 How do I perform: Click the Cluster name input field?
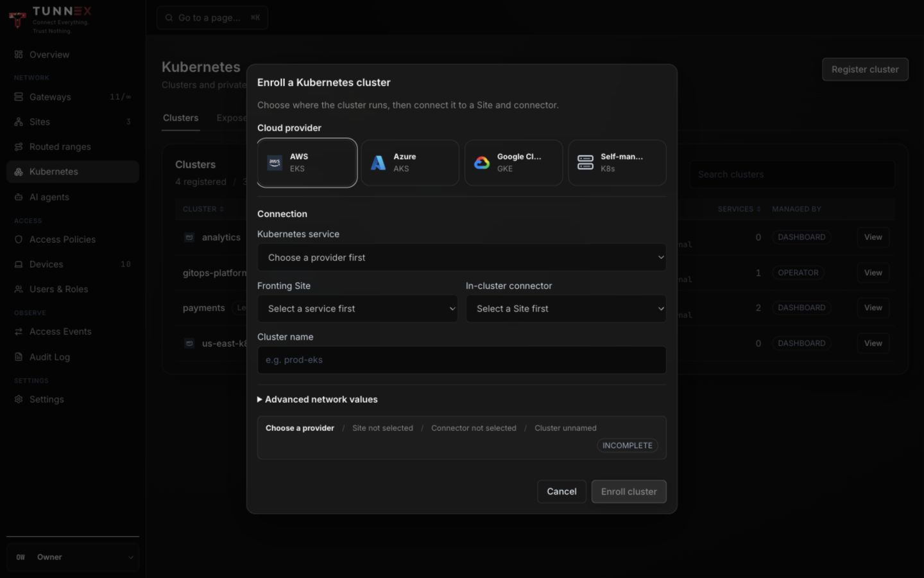(x=462, y=360)
